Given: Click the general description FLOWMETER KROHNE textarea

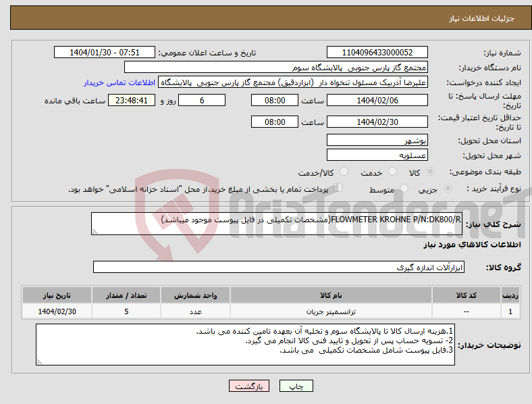Looking at the screenshot, I should pyautogui.click(x=277, y=224).
